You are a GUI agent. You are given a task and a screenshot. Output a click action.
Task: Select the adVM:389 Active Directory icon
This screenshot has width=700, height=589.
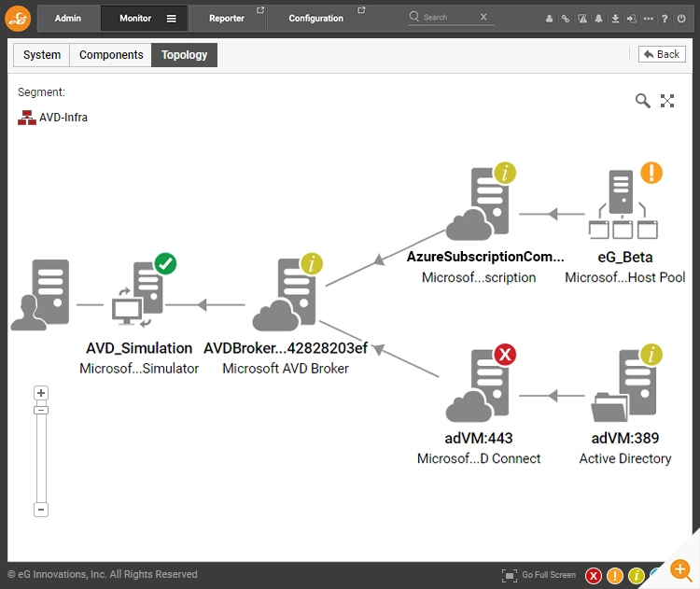(x=623, y=386)
